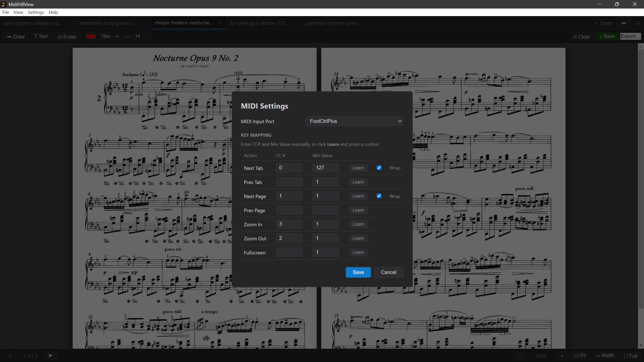Viewport: 644px width, 362px height.
Task: Uncheck Wrap for the Next Page action
Action: coord(379,196)
